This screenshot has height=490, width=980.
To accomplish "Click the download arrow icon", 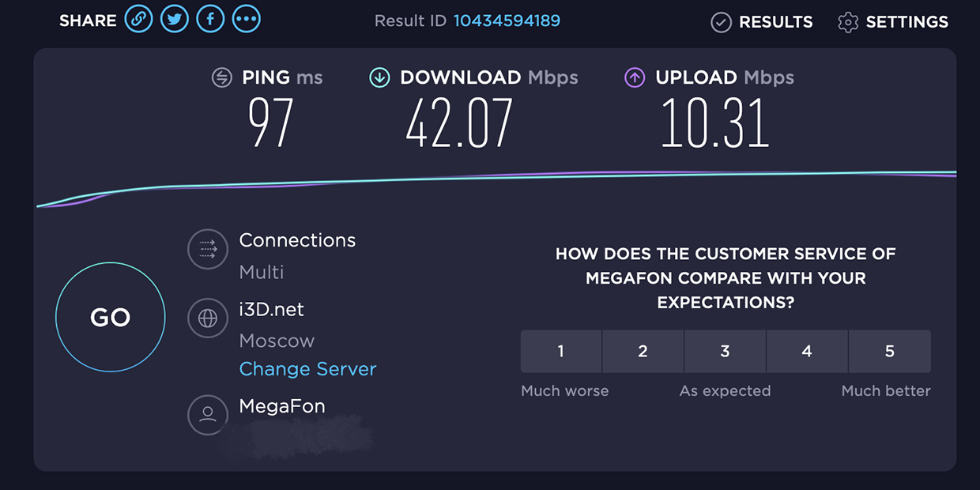I will pyautogui.click(x=379, y=77).
